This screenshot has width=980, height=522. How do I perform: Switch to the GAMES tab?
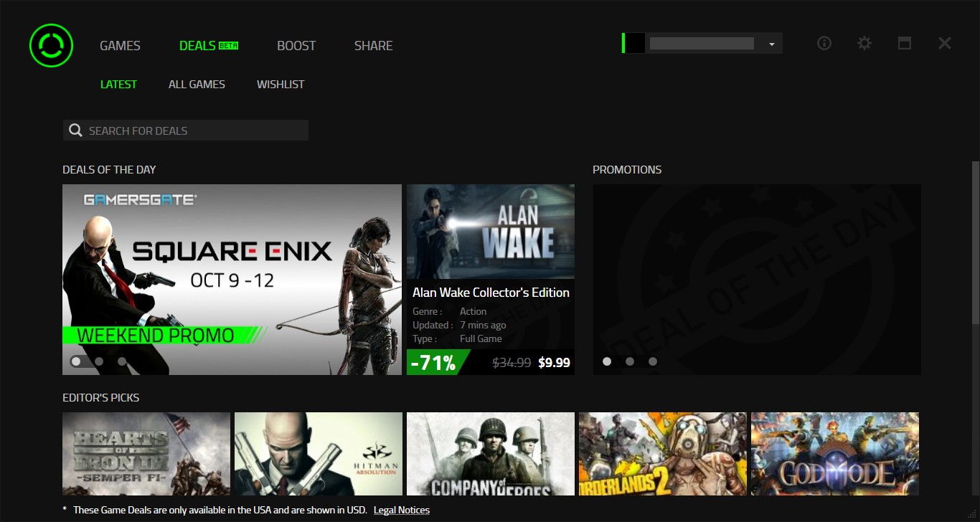120,45
